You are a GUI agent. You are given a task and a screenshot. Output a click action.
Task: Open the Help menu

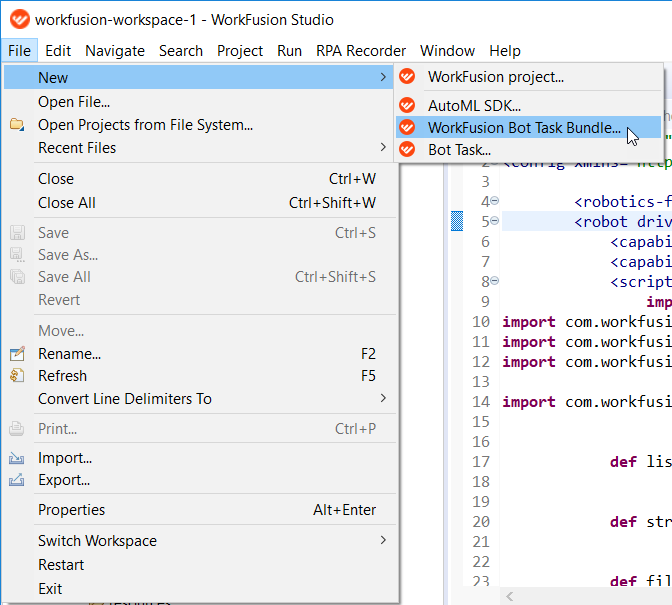coord(505,51)
